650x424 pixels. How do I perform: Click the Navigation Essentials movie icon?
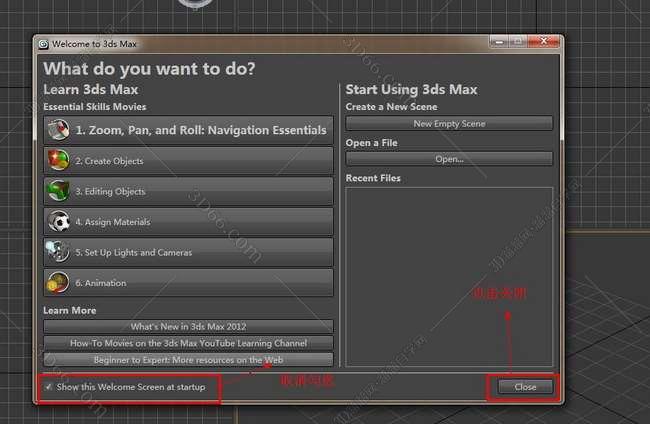[x=58, y=130]
